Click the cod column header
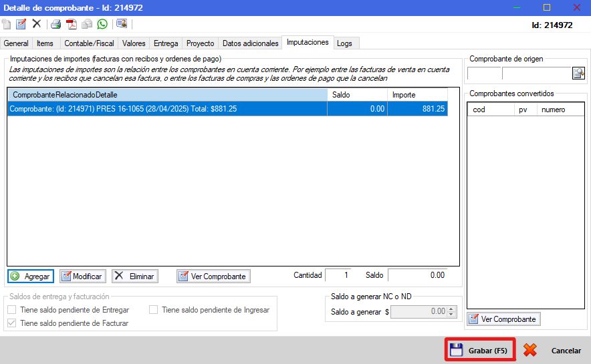 491,110
